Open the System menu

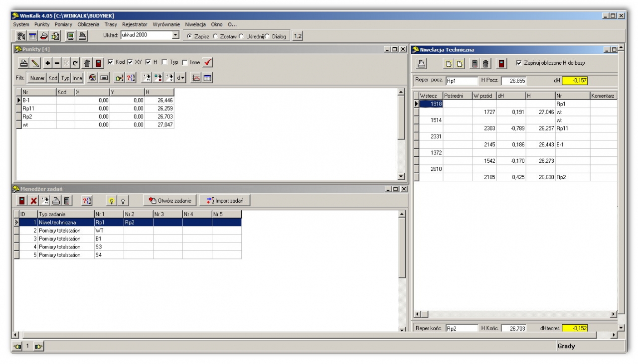[21, 24]
